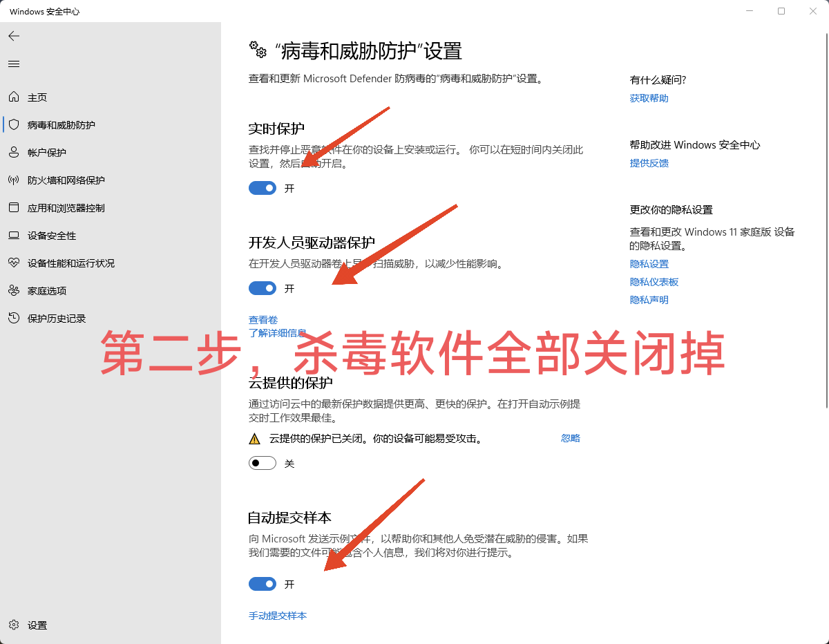The image size is (829, 644).
Task: Click the app and browser control icon
Action: [14, 208]
